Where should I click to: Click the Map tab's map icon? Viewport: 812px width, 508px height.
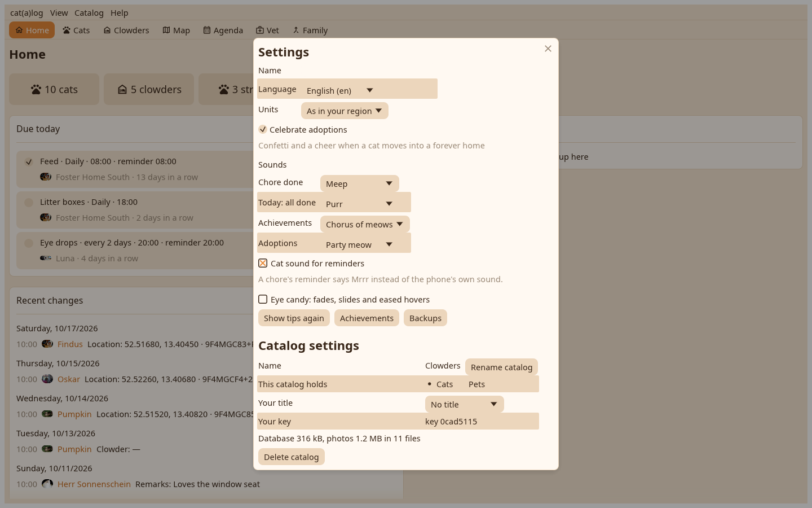coord(166,30)
